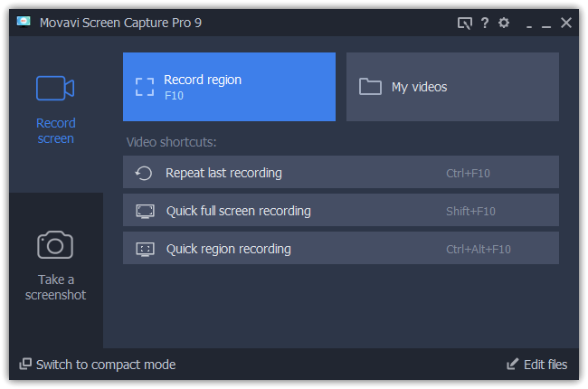The height and width of the screenshot is (389, 588).
Task: Click the Take a screenshot camera icon
Action: click(x=55, y=244)
